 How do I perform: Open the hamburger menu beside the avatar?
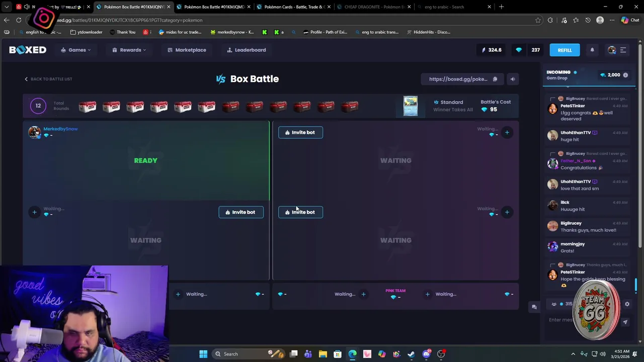click(x=623, y=50)
